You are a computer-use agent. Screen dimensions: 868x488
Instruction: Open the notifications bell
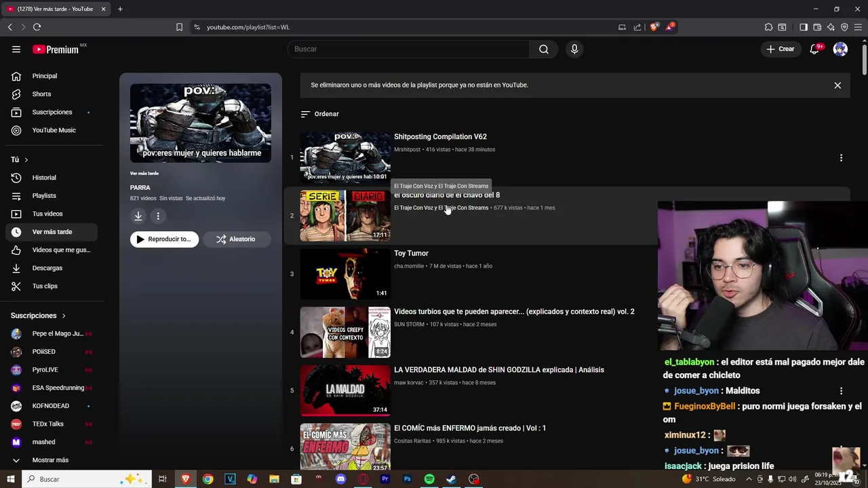(x=814, y=49)
